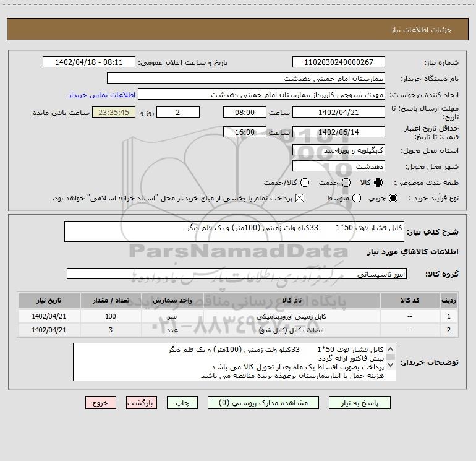Click the remaining time countdown 23:35:45
Screen dimensions: 476x461
(114, 112)
